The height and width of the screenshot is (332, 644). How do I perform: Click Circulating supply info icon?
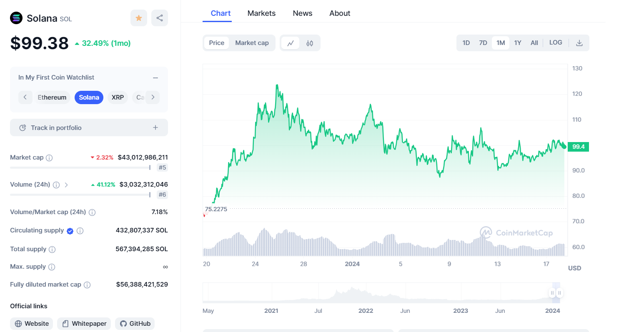coord(80,231)
